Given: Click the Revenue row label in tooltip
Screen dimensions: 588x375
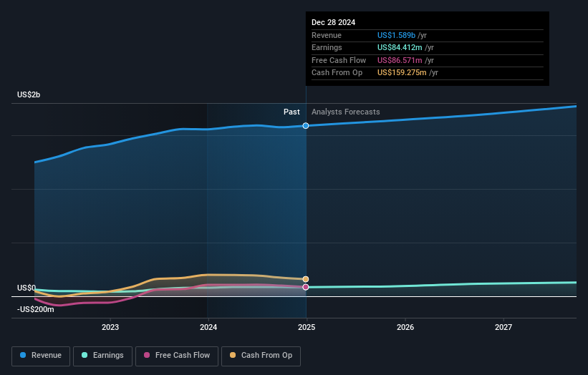Looking at the screenshot, I should coord(327,35).
